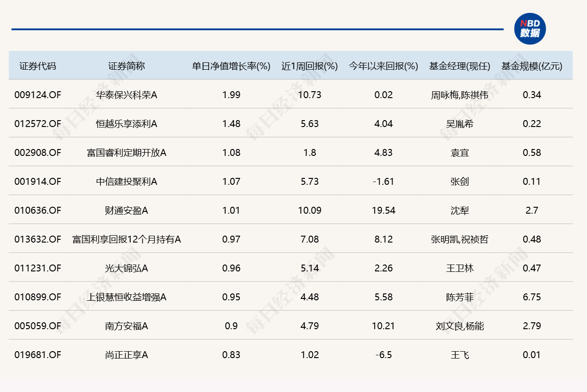Select manager cell 刘文良,杨能
The image size is (587, 392).
coord(460,326)
